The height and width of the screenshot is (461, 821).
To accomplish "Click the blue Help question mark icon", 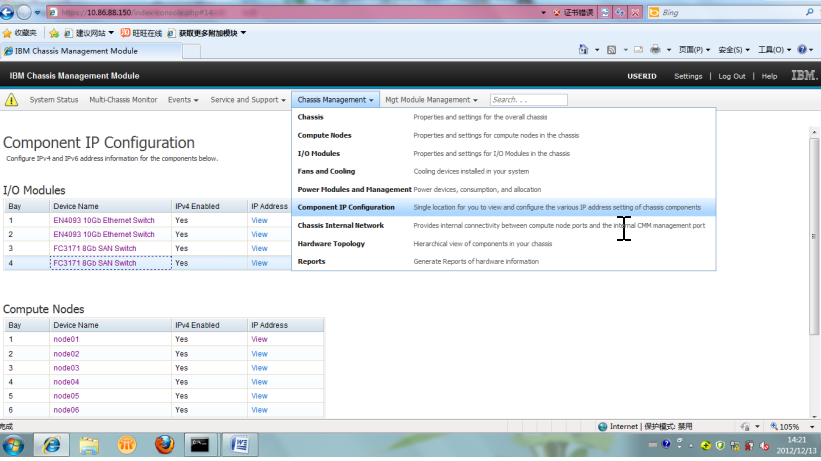I will pyautogui.click(x=802, y=49).
